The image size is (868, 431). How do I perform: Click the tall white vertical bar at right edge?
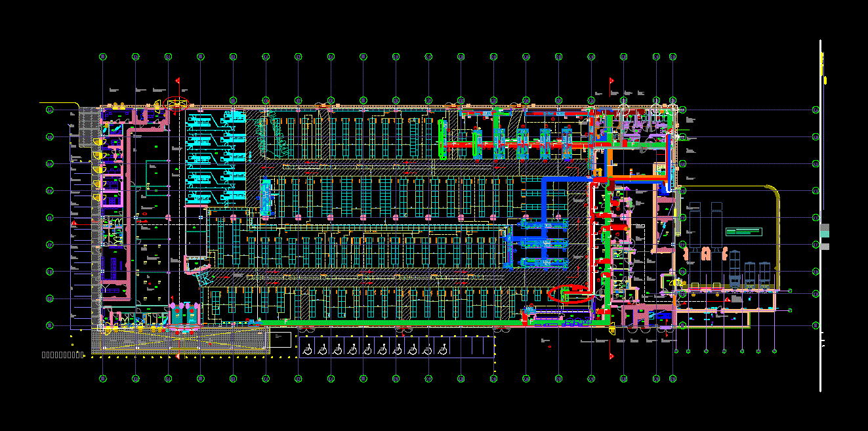(820, 295)
